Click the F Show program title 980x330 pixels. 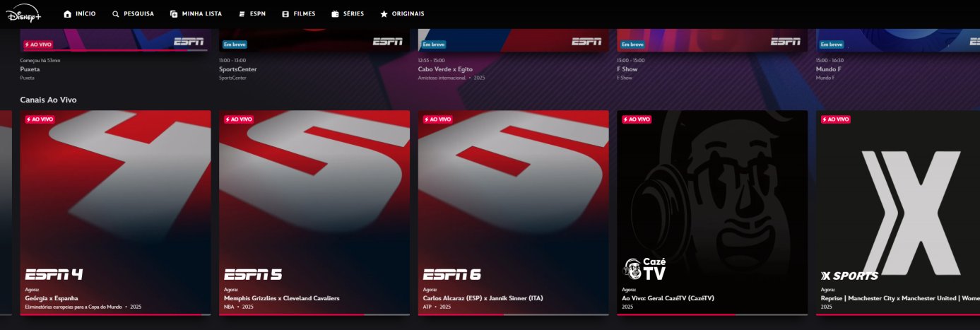point(627,69)
